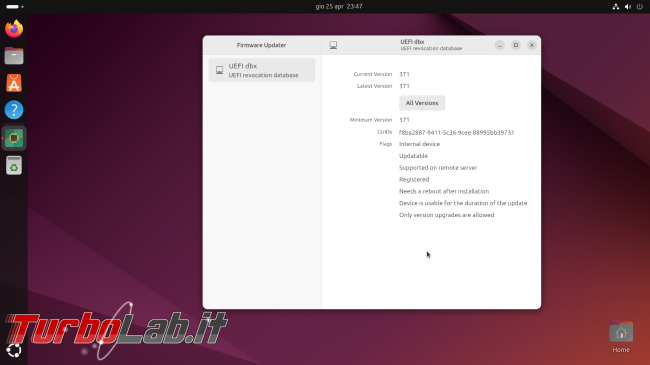Click 'Device is usable for the duration' text
Image resolution: width=650 pixels, height=365 pixels.
coord(463,203)
